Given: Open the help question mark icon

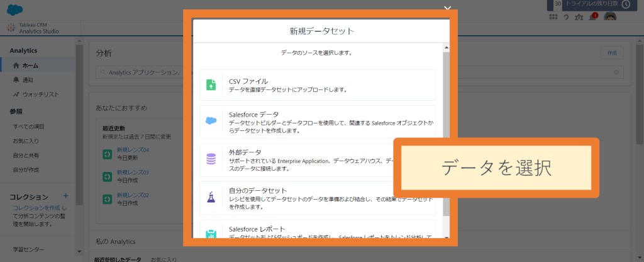Looking at the screenshot, I should [566, 17].
